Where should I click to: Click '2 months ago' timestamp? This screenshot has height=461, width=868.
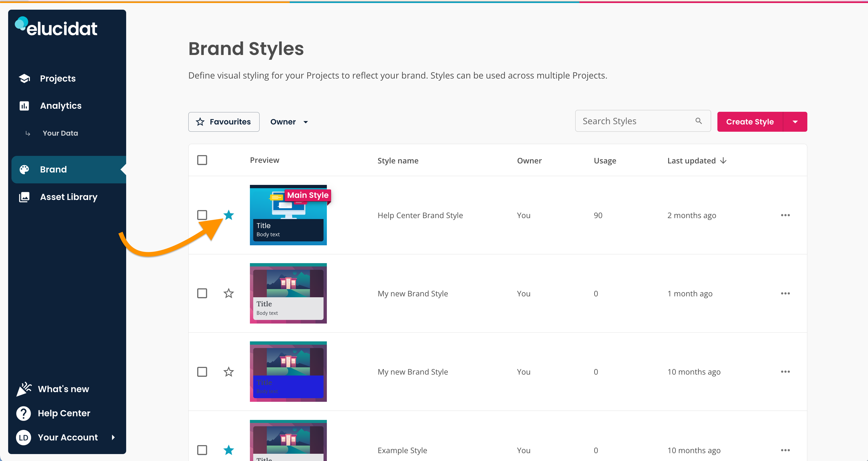pos(692,215)
